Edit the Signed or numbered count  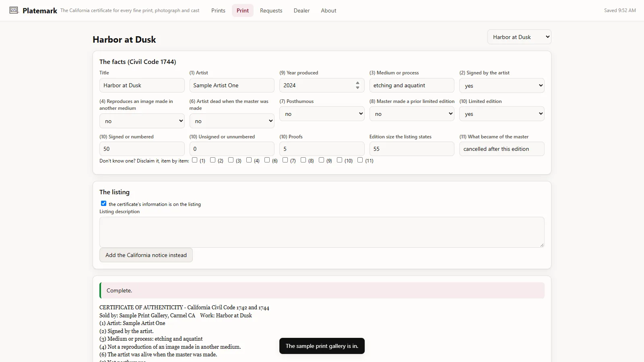(x=142, y=149)
